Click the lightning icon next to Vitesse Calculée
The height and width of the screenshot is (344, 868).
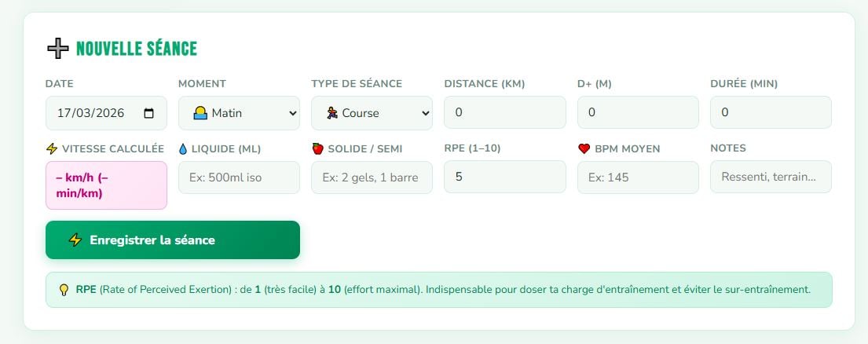tap(52, 148)
